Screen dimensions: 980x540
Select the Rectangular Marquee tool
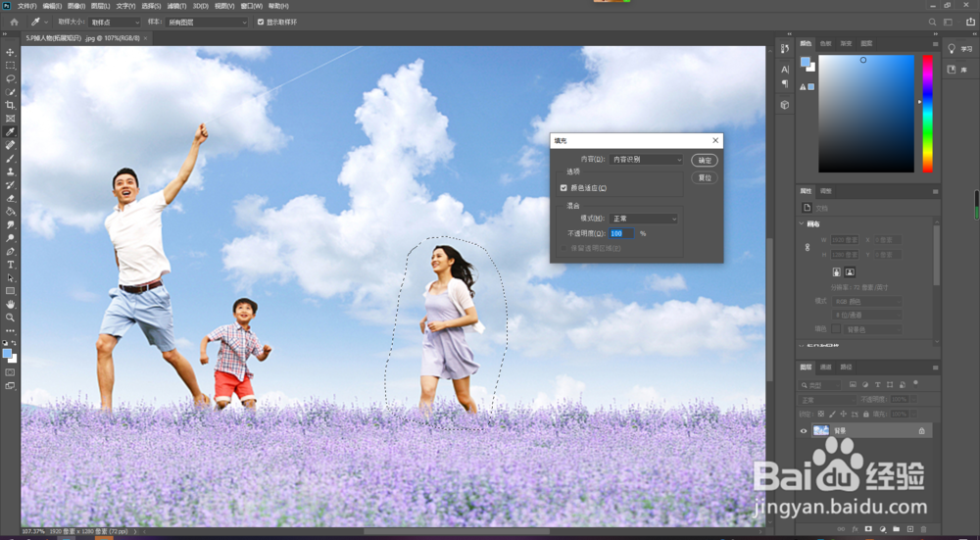pos(10,65)
